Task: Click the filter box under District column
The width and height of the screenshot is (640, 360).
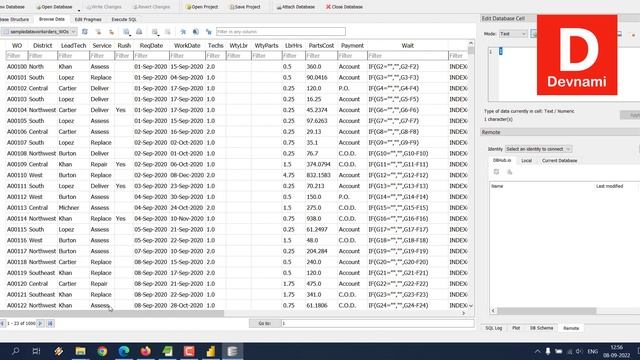Action: click(x=42, y=56)
